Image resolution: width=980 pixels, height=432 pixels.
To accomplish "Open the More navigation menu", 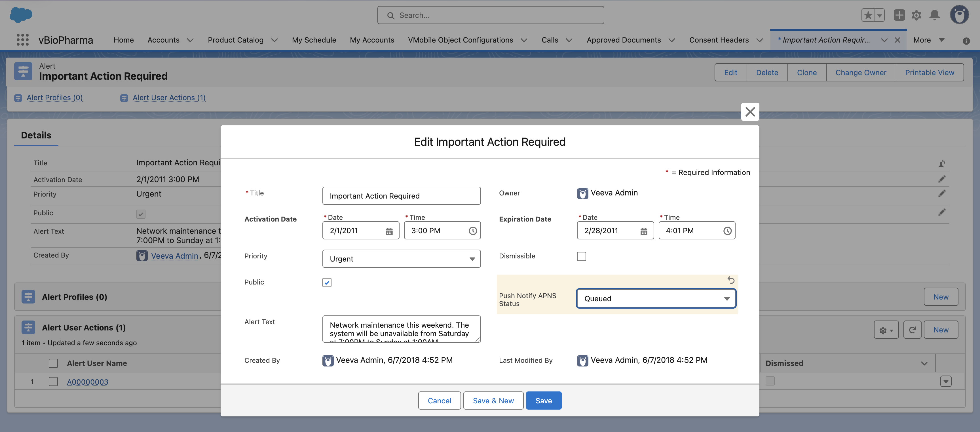I will click(x=929, y=40).
